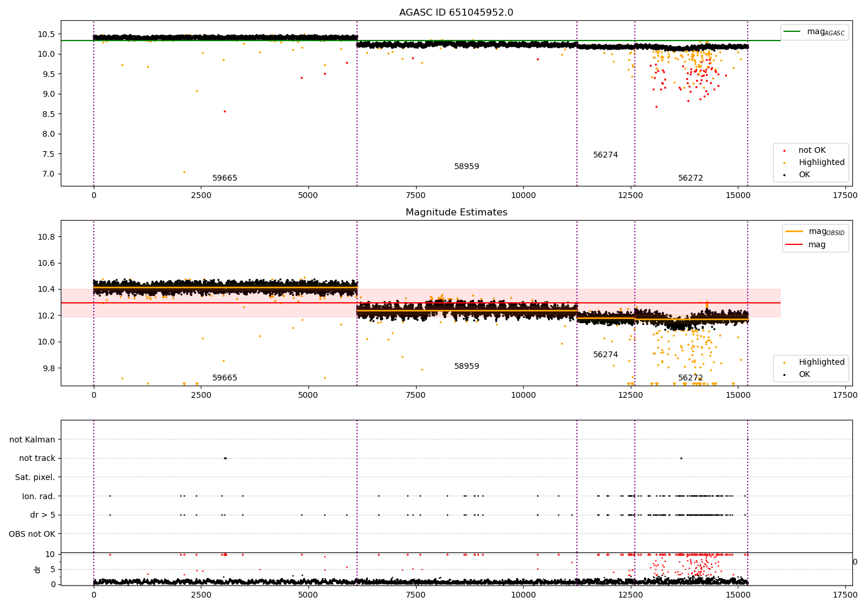Image resolution: width=868 pixels, height=608 pixels.
Task: Click the 'Sat. pixel.' row label
Action: point(35,477)
